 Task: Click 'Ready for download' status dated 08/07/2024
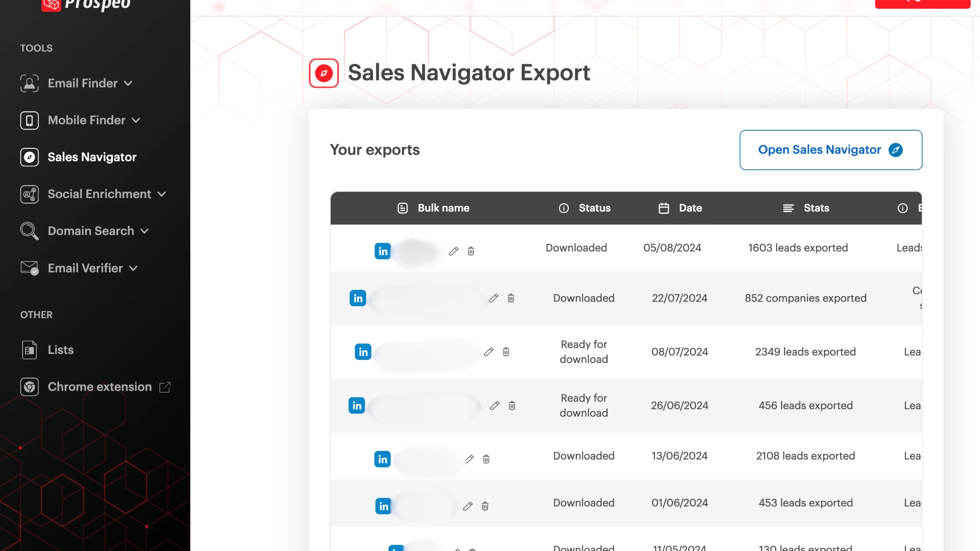tap(584, 352)
